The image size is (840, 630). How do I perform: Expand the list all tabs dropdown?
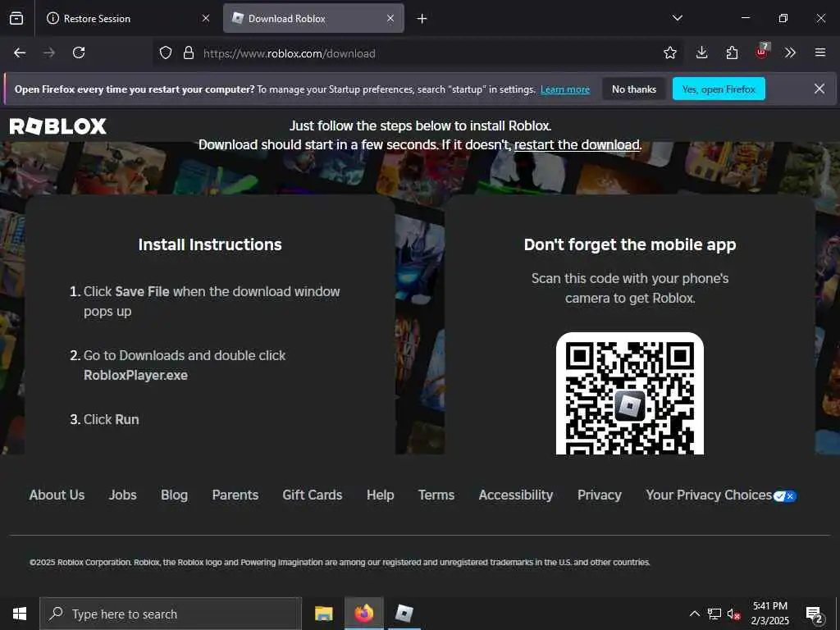677,18
